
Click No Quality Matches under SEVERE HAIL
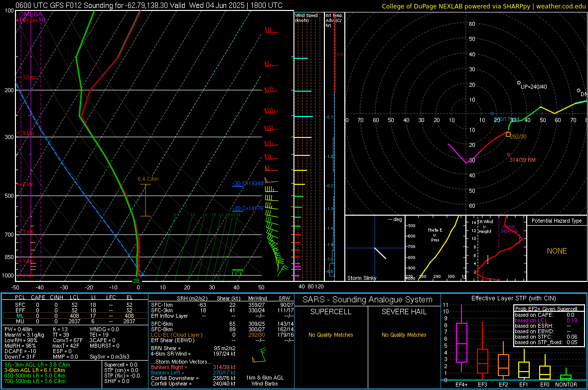click(404, 335)
